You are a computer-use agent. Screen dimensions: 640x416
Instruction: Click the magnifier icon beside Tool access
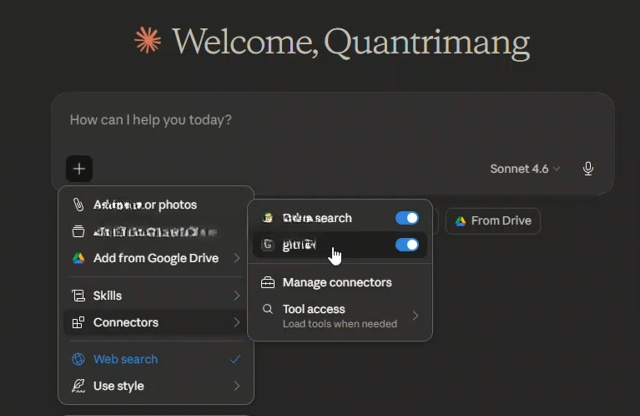[x=267, y=309]
